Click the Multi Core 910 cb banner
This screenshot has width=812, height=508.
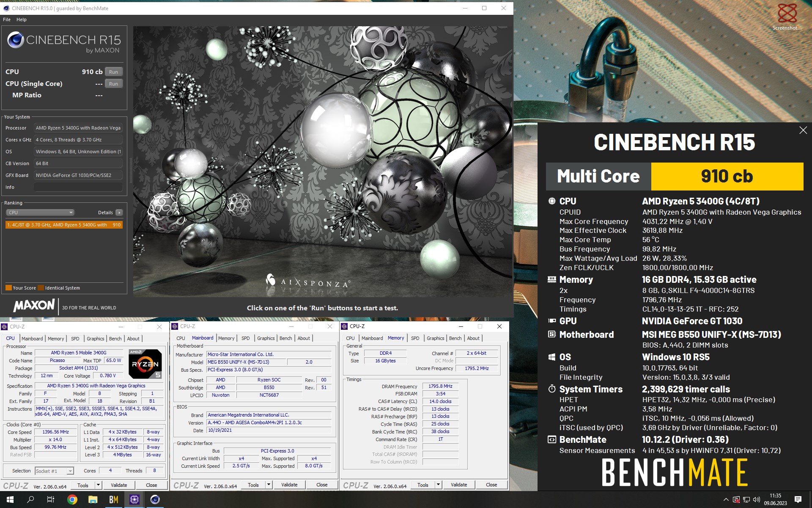pos(675,177)
